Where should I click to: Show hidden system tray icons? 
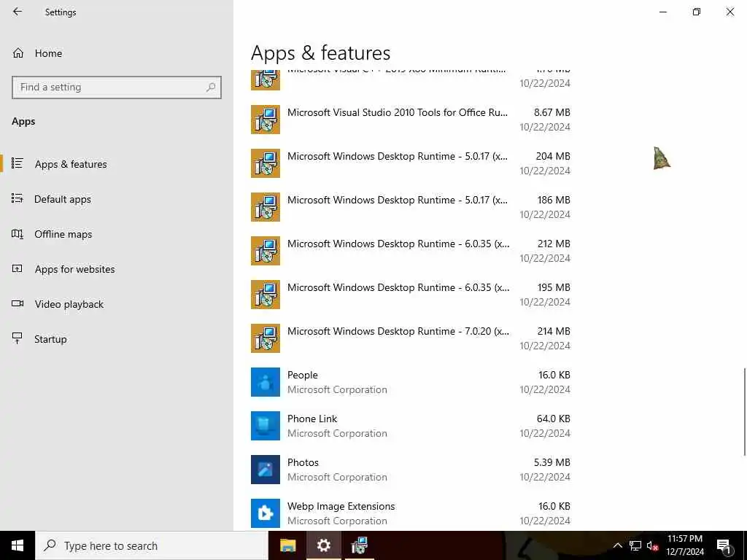617,545
